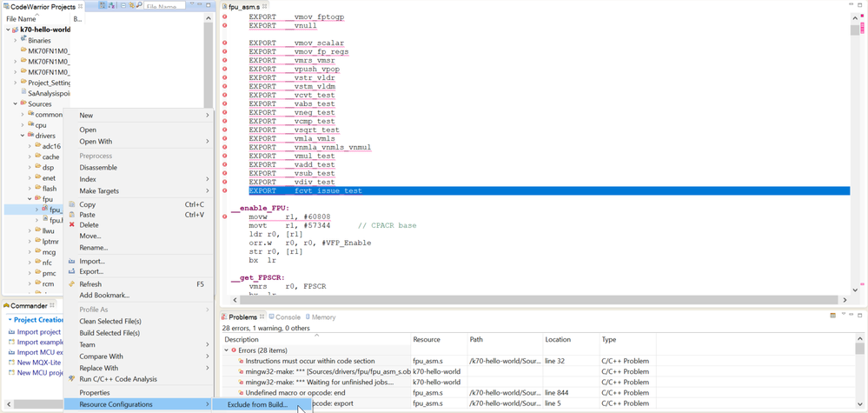Click the Import example link in Commander

[39, 342]
